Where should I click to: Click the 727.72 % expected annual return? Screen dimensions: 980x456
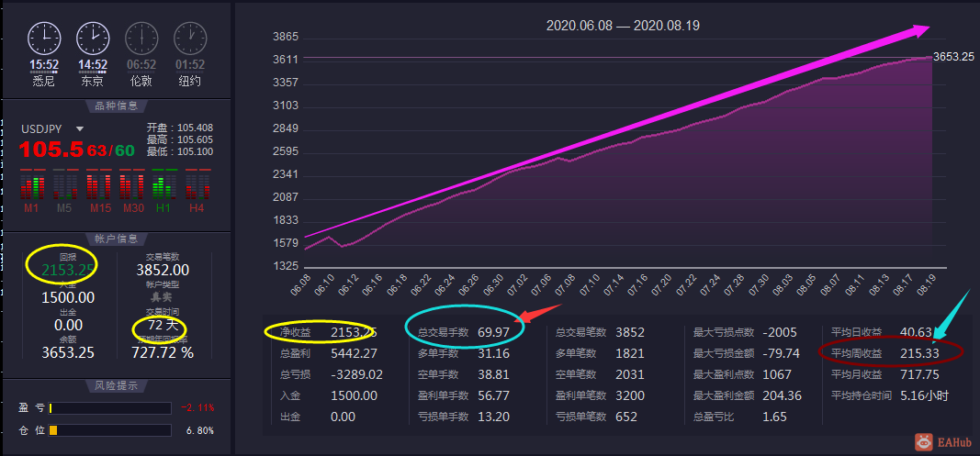tap(163, 352)
